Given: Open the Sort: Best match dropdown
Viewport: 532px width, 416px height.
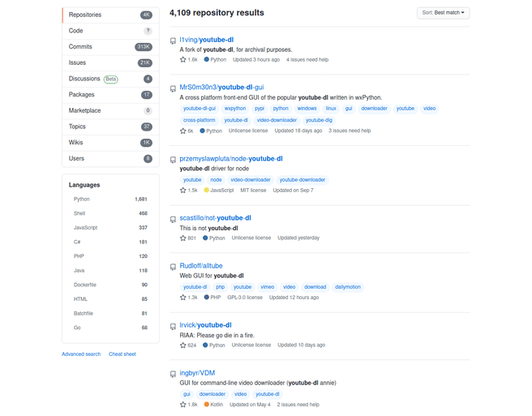Looking at the screenshot, I should tap(444, 13).
